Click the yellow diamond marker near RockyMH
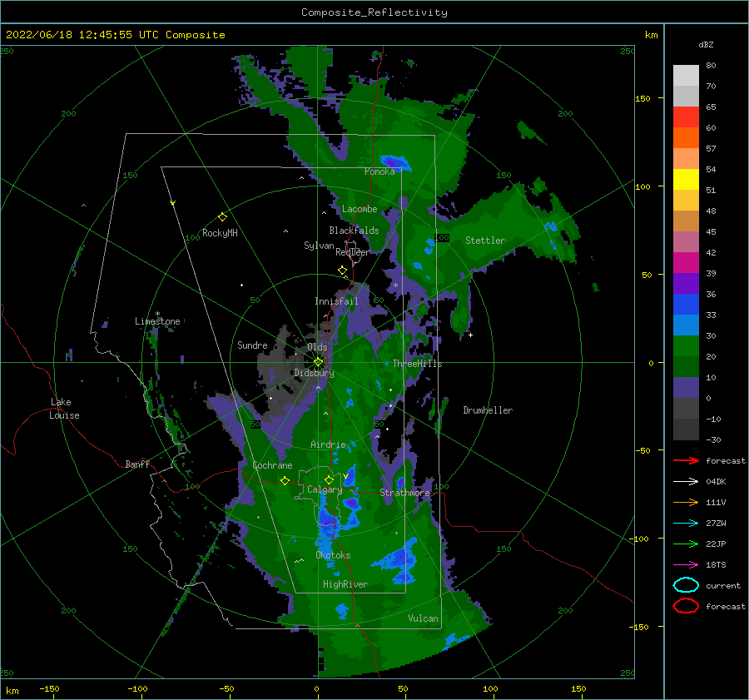 pos(222,217)
